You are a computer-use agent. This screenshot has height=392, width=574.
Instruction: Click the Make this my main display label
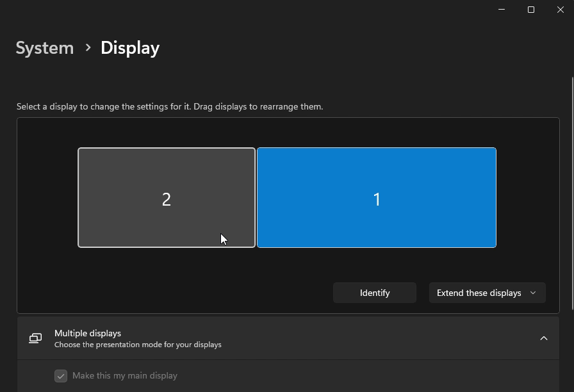tap(125, 376)
